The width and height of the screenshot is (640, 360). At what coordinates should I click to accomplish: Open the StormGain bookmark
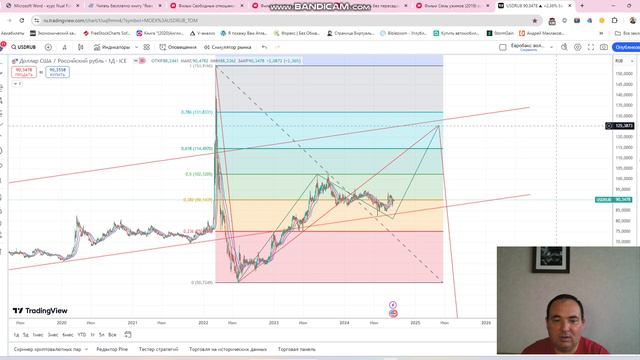[500, 33]
